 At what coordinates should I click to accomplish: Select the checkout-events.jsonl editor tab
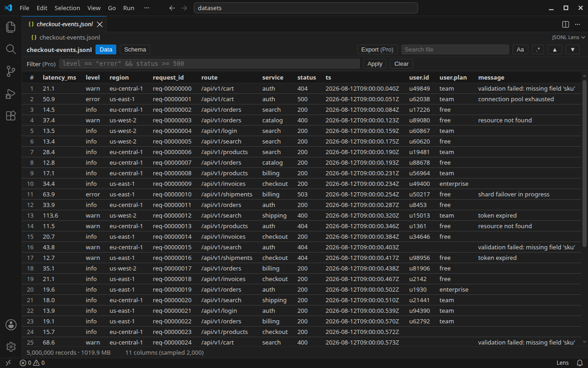(x=65, y=24)
